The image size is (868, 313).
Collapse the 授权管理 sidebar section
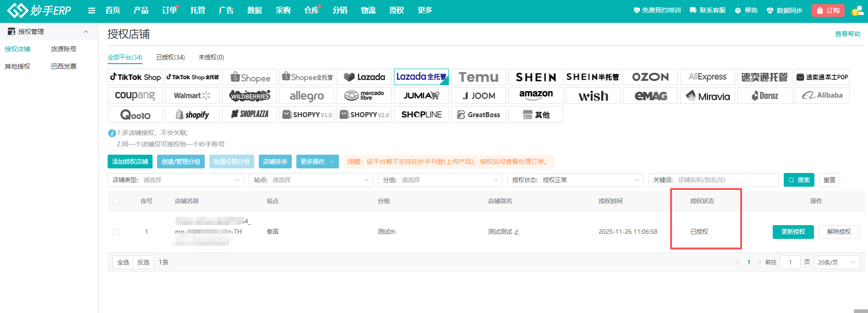(x=86, y=32)
